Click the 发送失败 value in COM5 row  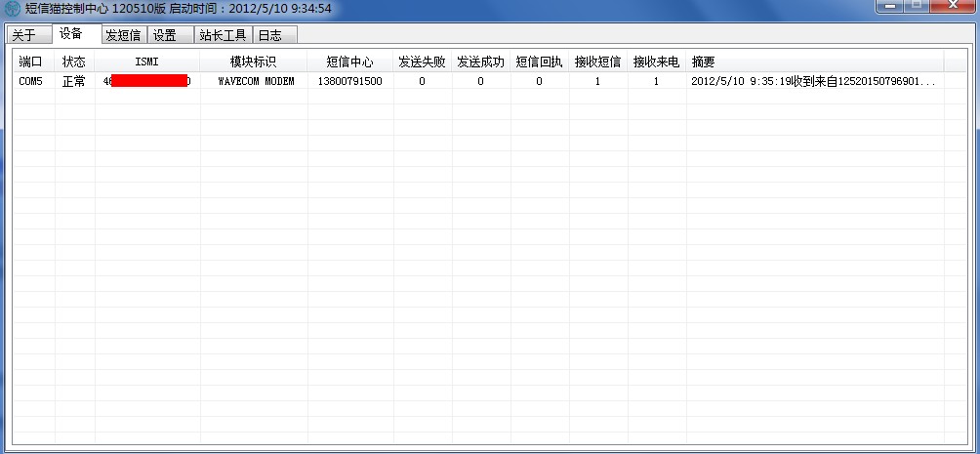(423, 81)
